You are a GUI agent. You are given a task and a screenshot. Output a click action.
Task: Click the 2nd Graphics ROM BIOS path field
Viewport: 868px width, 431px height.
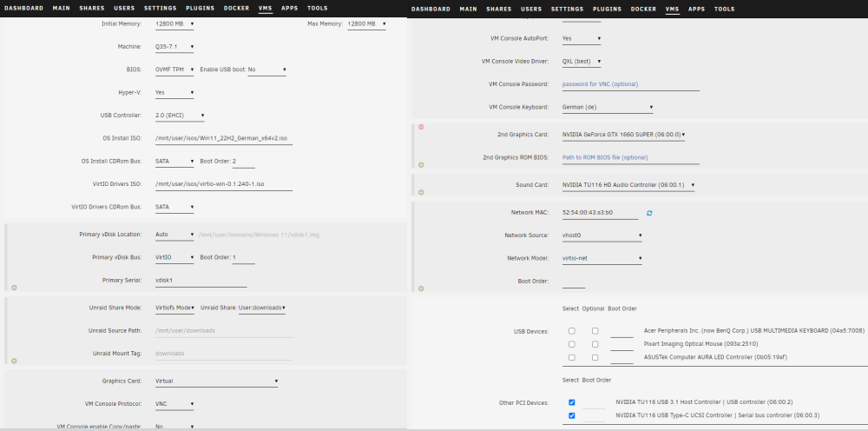pos(630,157)
